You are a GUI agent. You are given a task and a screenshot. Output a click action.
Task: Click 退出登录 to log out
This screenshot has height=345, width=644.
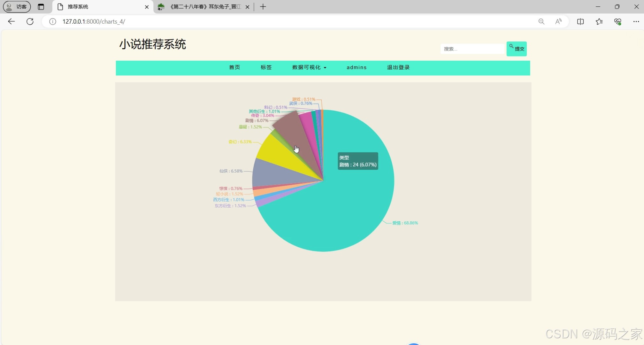(x=398, y=67)
